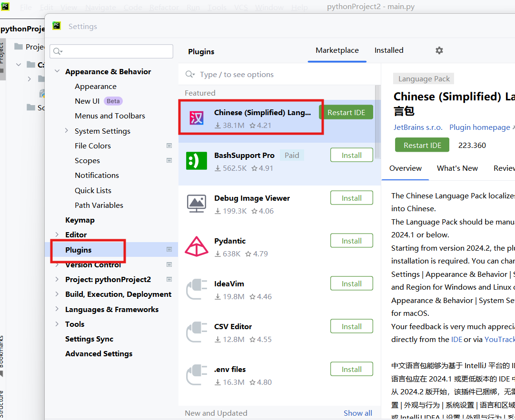Focus the settings search field

point(111,51)
